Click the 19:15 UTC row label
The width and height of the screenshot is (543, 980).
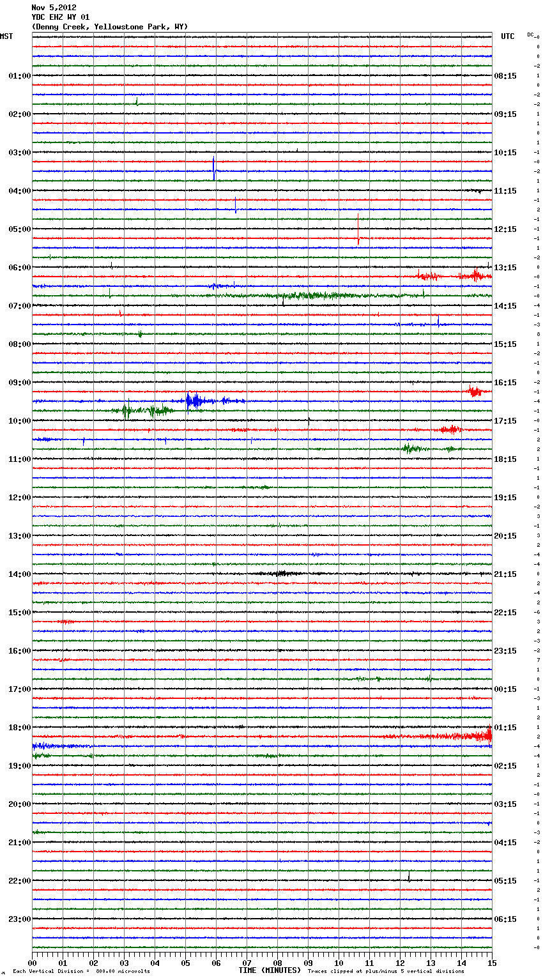(505, 498)
